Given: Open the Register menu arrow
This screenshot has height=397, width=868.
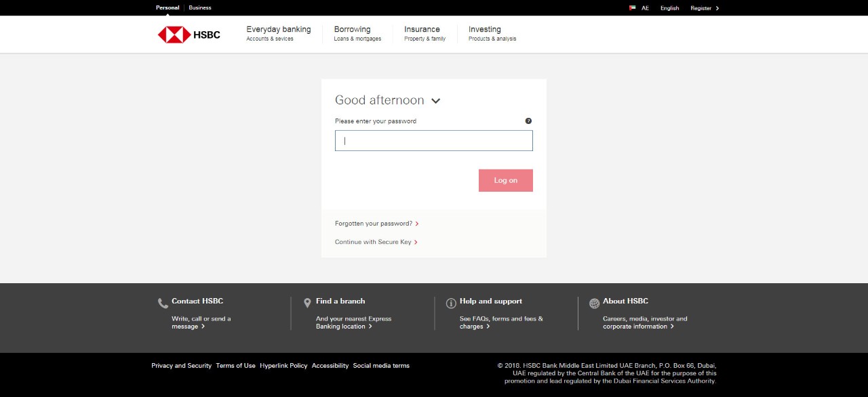Looking at the screenshot, I should [x=717, y=8].
